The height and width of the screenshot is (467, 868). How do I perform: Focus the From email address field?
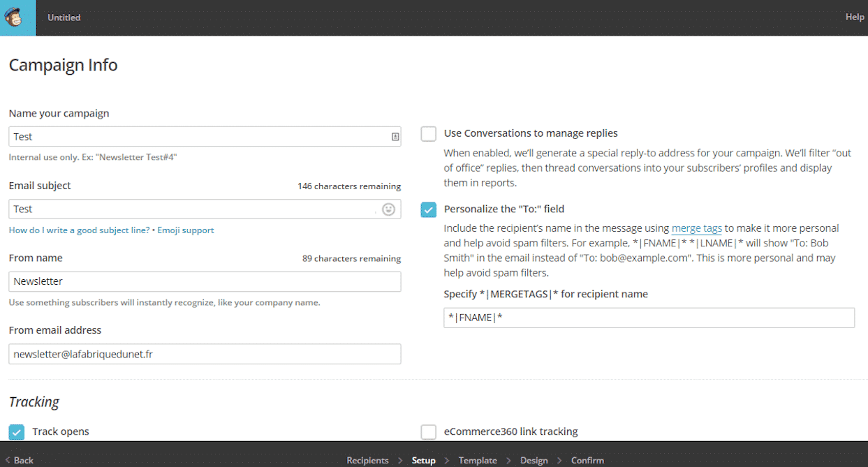point(205,354)
